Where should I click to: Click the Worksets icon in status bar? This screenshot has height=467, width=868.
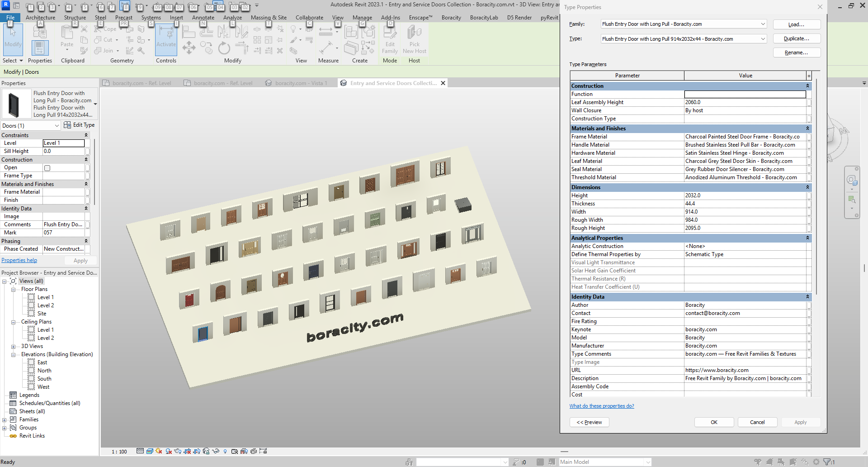click(x=409, y=462)
